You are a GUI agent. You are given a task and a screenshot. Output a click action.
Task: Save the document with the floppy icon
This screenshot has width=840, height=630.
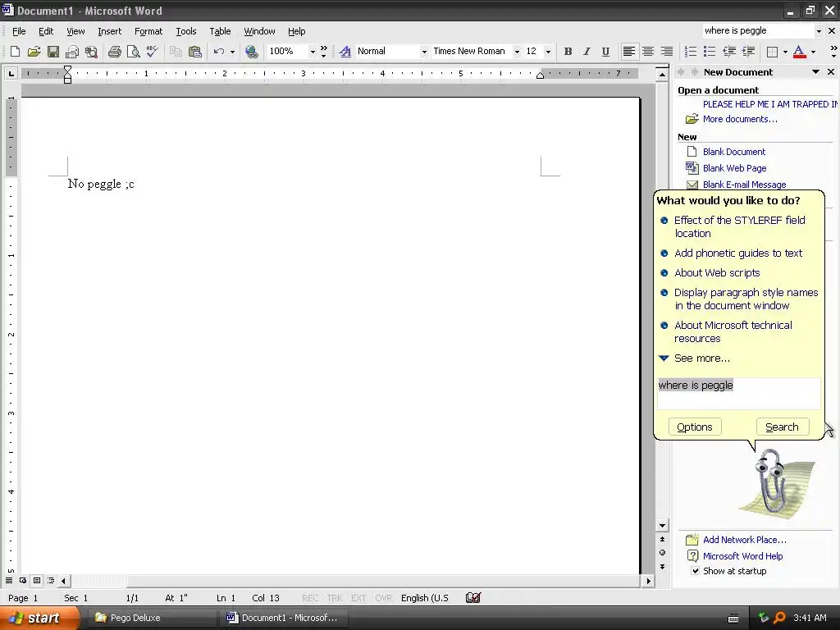click(x=53, y=52)
